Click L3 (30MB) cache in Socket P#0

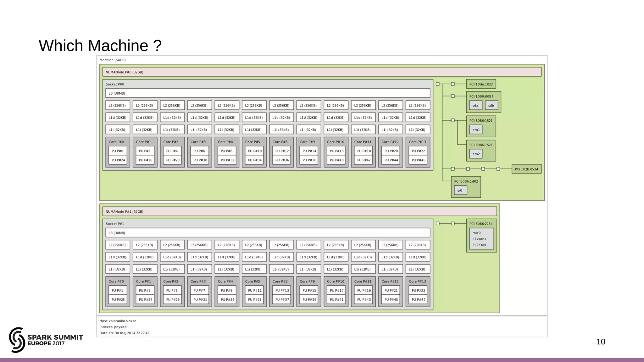268,93
